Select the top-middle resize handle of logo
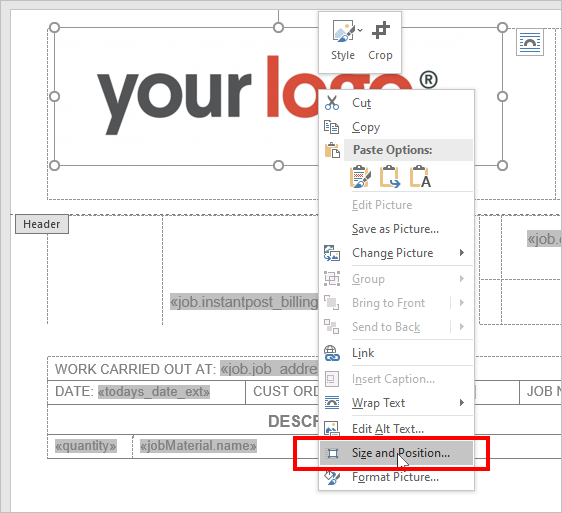Image resolution: width=562 pixels, height=513 pixels. click(278, 28)
